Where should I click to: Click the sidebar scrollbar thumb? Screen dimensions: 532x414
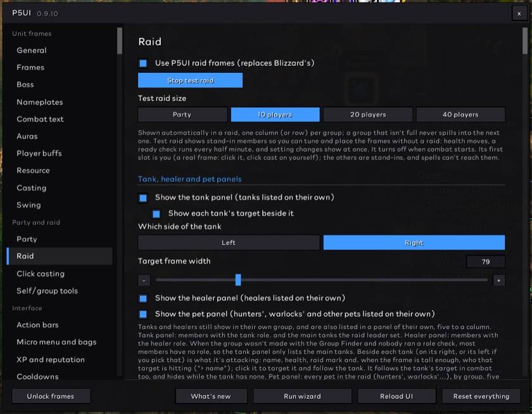[120, 41]
